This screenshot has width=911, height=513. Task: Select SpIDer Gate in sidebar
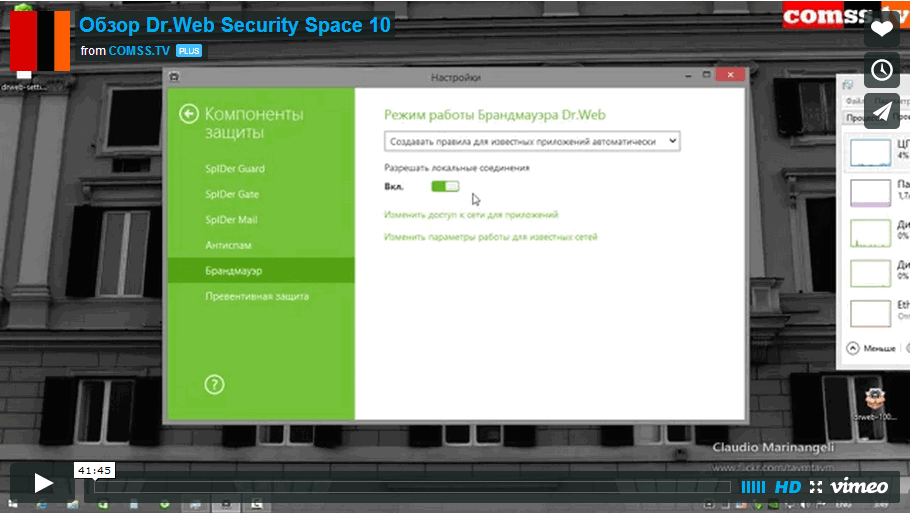click(x=261, y=194)
